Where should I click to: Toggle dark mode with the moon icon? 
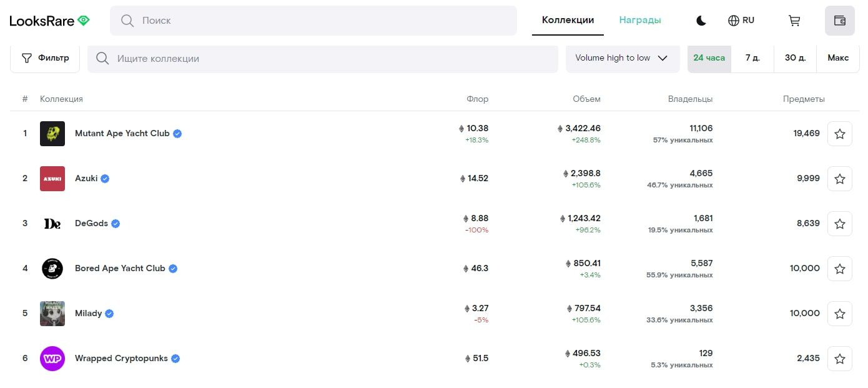[701, 20]
